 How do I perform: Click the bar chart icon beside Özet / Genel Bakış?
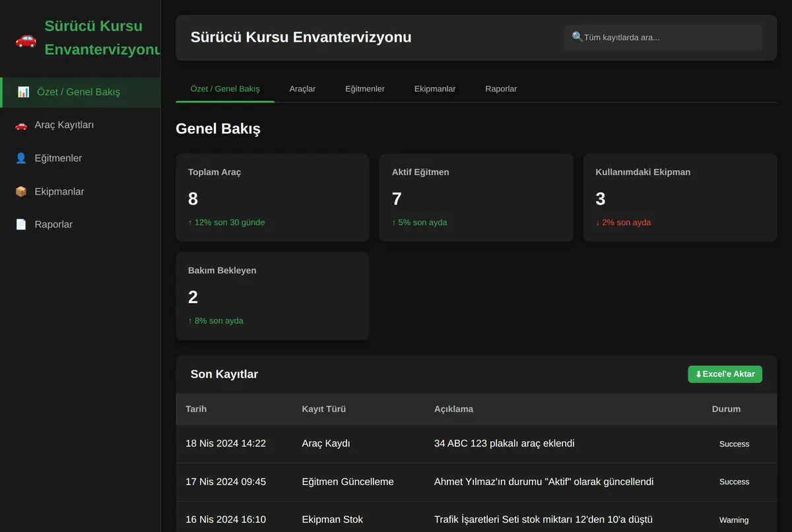click(23, 92)
